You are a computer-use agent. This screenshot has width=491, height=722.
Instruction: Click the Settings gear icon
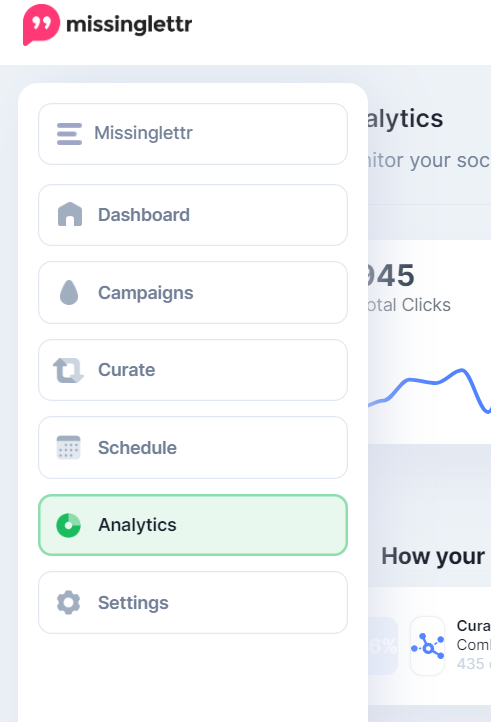[x=69, y=603]
